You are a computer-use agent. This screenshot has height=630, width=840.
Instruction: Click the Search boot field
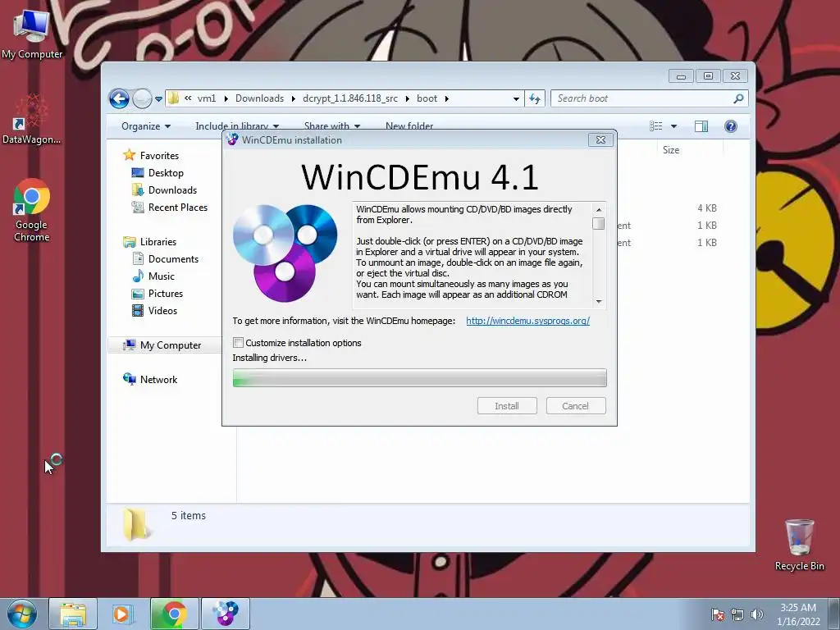(642, 98)
